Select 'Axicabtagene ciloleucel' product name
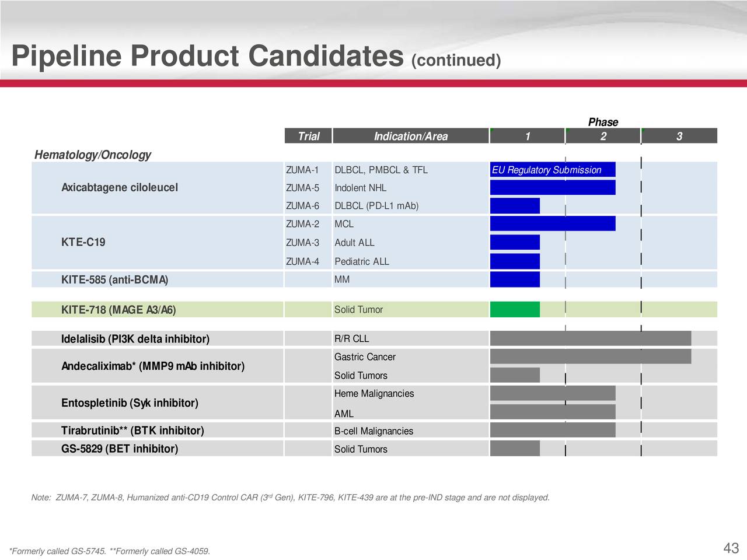 [120, 187]
